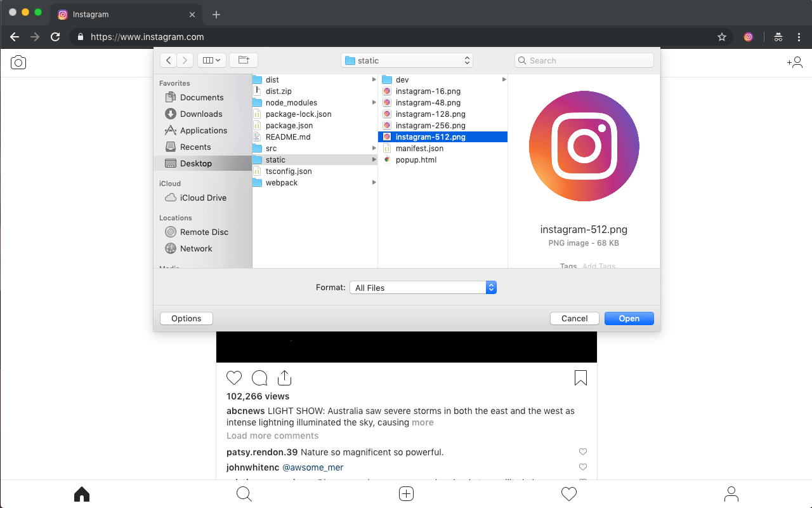812x508 pixels.
Task: Click the Load more comments link
Action: click(272, 436)
